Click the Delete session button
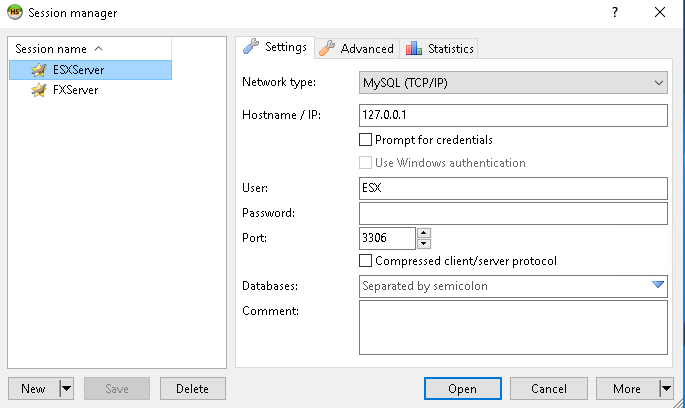Viewport: 685px width, 408px height. (x=193, y=389)
